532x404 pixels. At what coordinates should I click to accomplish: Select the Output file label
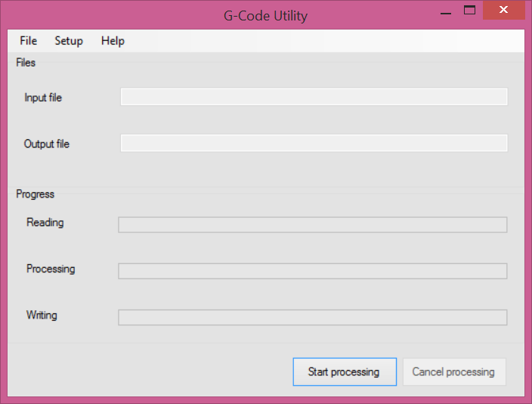click(47, 144)
